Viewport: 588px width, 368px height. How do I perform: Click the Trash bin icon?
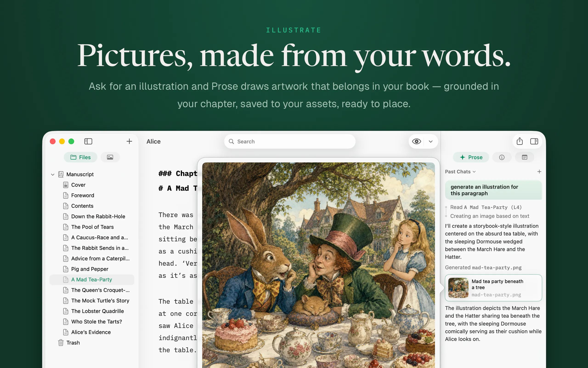[61, 343]
